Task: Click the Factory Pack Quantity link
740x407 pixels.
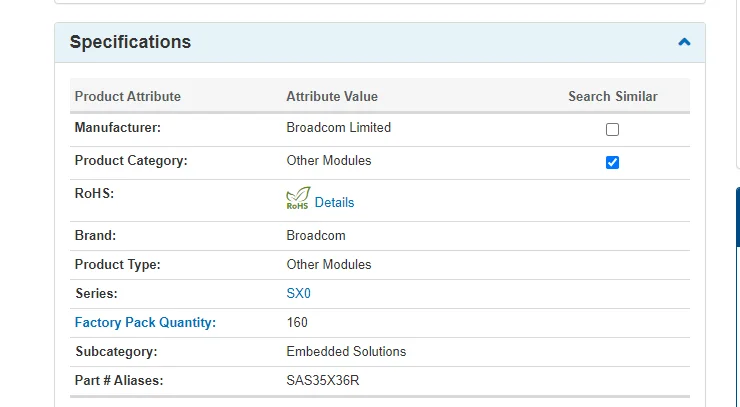Action: click(x=145, y=323)
